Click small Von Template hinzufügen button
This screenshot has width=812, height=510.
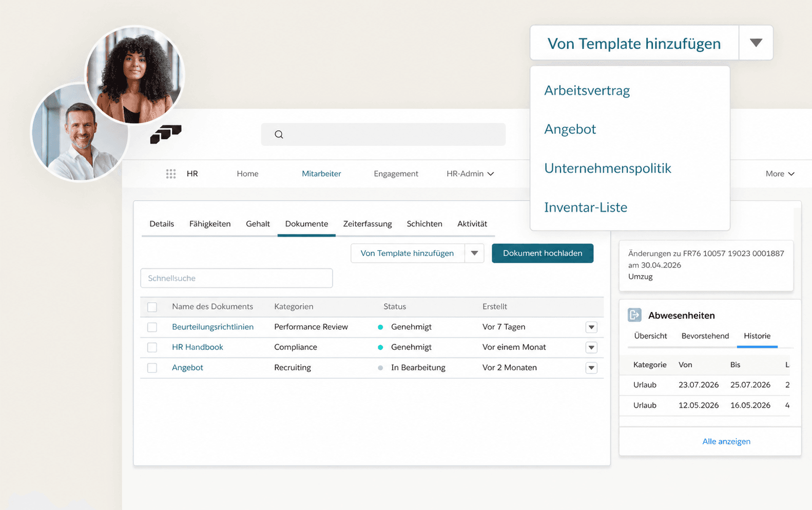407,253
